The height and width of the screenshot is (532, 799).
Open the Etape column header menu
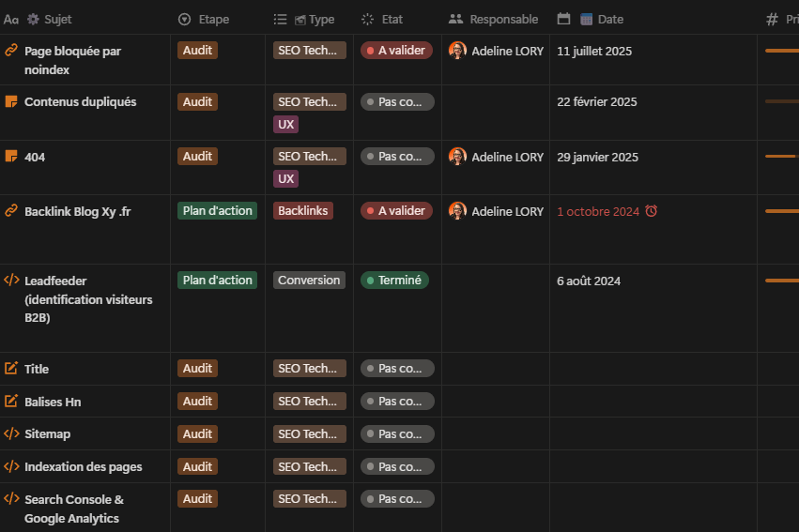point(204,20)
